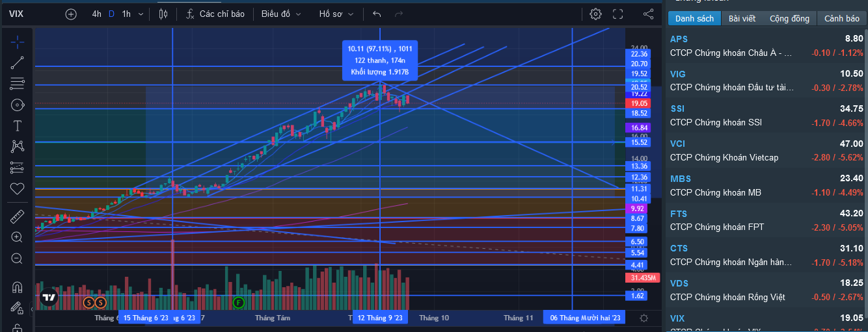Click the 1.62 price axis label
Image resolution: width=868 pixels, height=332 pixels.
coord(637,296)
